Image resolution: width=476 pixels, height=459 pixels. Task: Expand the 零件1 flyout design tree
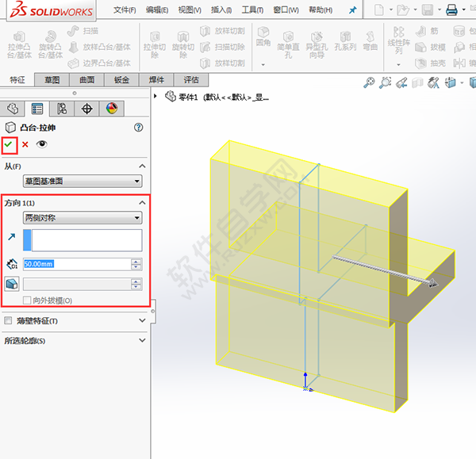pos(155,96)
